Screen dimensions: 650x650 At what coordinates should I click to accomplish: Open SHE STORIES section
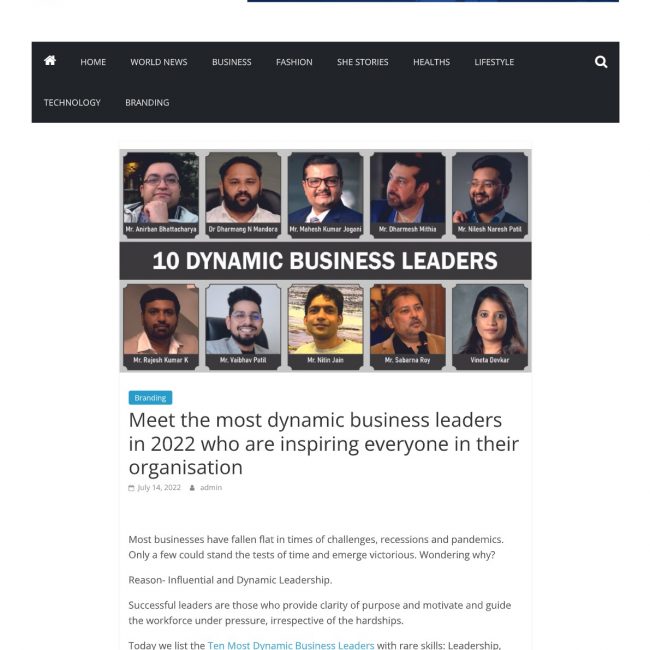pyautogui.click(x=363, y=62)
